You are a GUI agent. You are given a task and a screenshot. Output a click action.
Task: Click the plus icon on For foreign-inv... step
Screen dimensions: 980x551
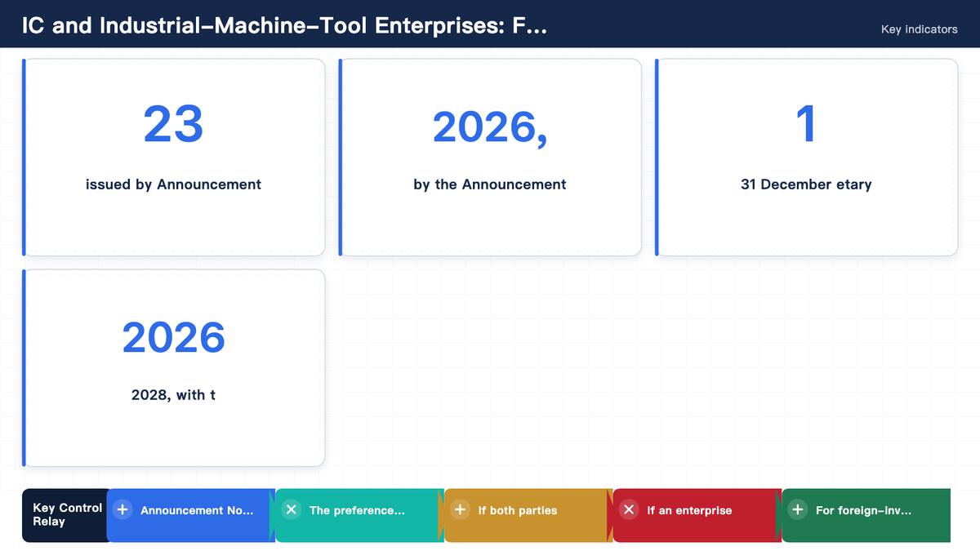pos(798,509)
